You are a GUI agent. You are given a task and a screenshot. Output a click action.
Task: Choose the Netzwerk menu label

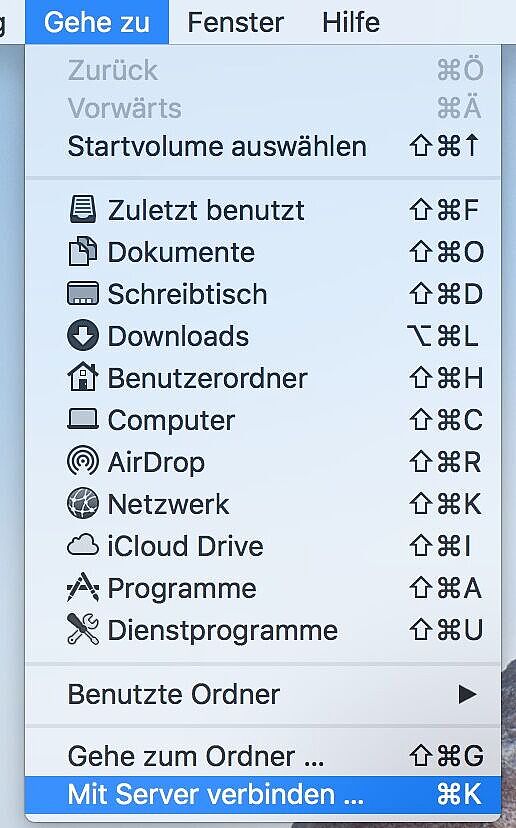[x=168, y=504]
